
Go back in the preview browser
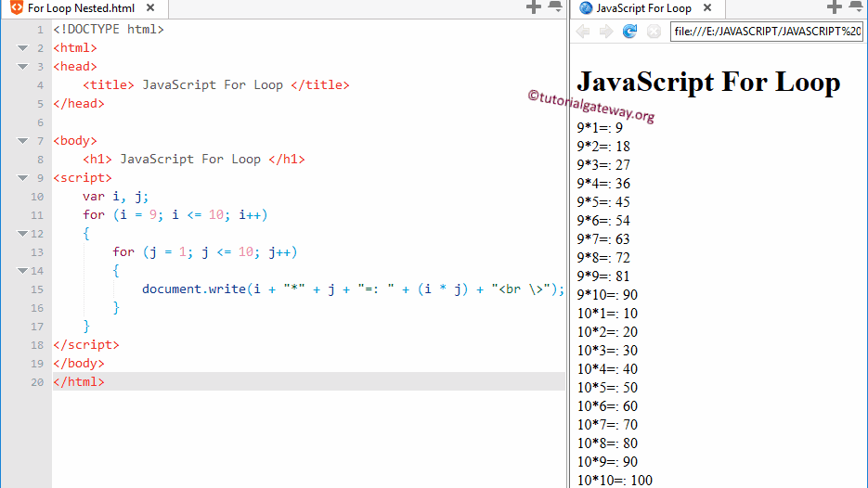583,32
